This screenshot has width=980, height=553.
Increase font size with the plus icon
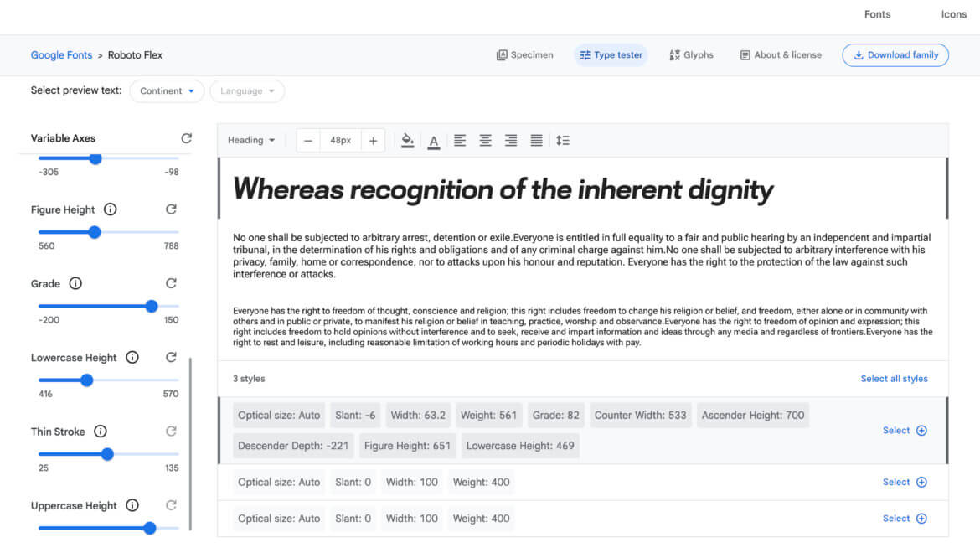373,140
